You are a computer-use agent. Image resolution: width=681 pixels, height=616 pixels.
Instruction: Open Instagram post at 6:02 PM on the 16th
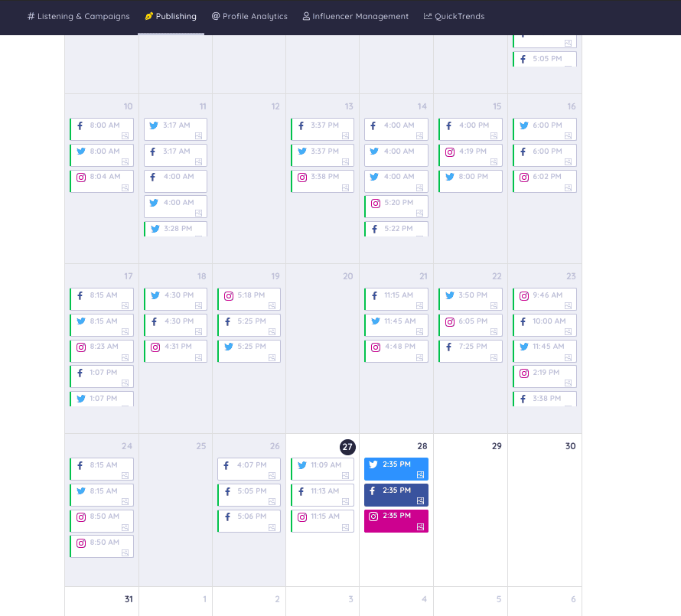click(545, 181)
